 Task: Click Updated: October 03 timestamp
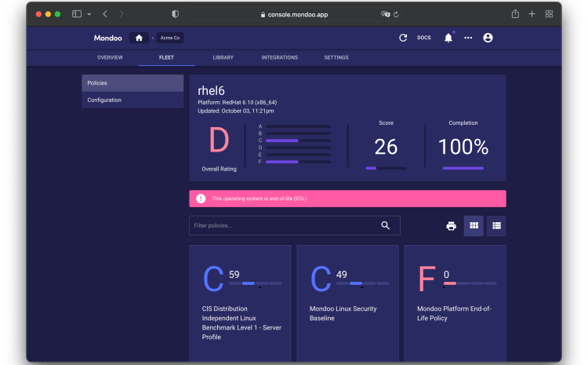click(x=236, y=111)
